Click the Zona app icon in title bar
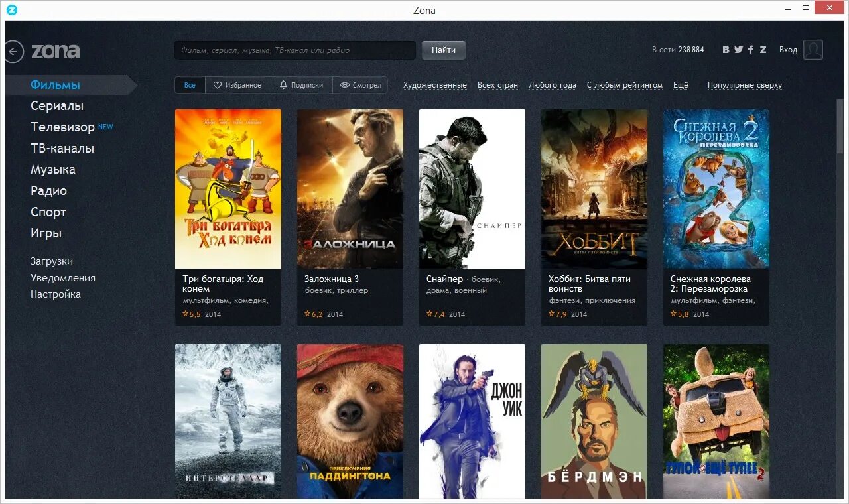 pos(11,9)
